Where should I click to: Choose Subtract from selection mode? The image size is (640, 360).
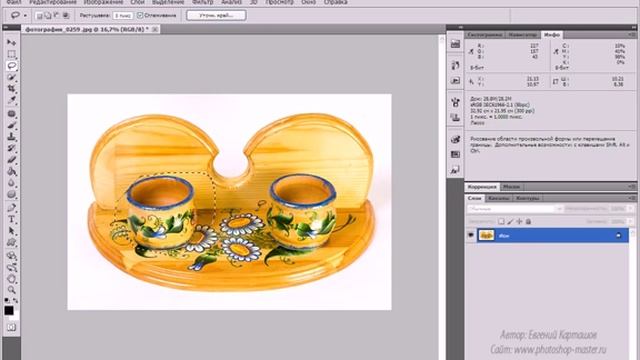click(x=57, y=16)
